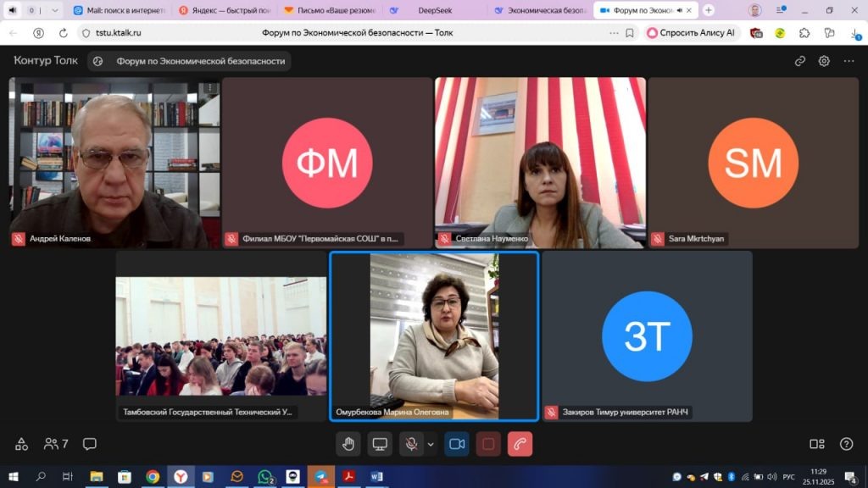
Task: Open the meeting chat panel
Action: point(90,444)
